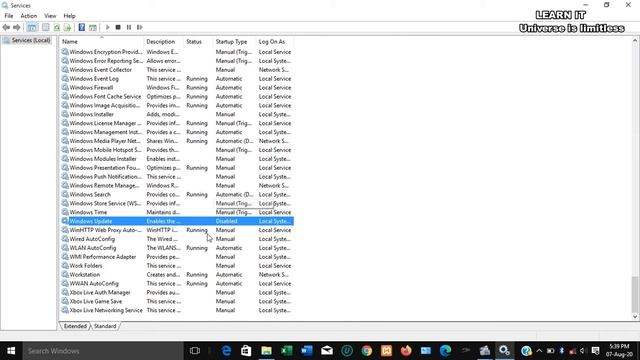Go forward using the toolbar Forward arrow
The image size is (640, 360).
17,27
